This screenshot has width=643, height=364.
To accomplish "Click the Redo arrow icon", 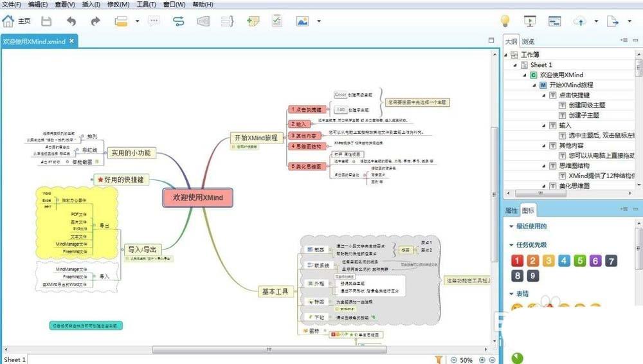I will 95,21.
